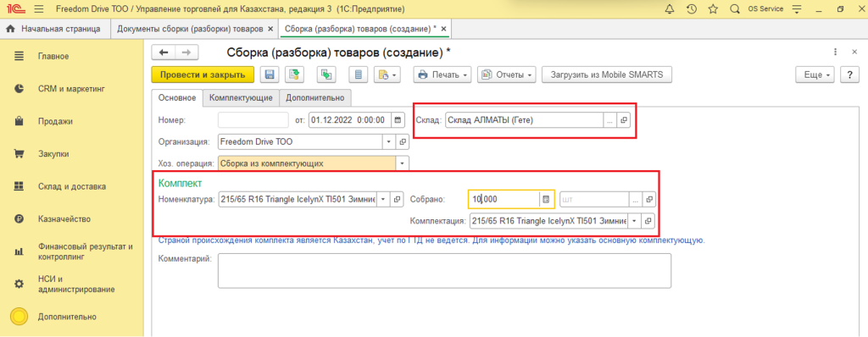The height and width of the screenshot is (337, 868).
Task: Open title bar settings lines icon
Action: (797, 9)
